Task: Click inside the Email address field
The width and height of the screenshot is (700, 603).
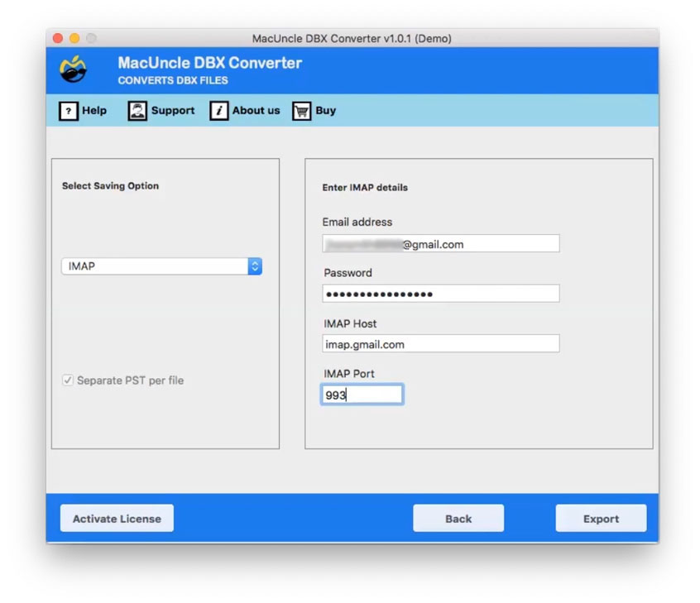Action: coord(440,243)
